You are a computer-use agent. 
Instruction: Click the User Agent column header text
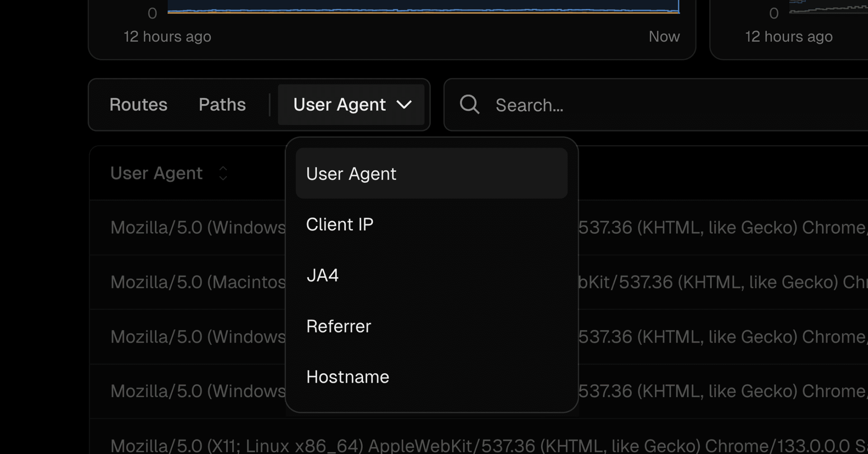(156, 173)
